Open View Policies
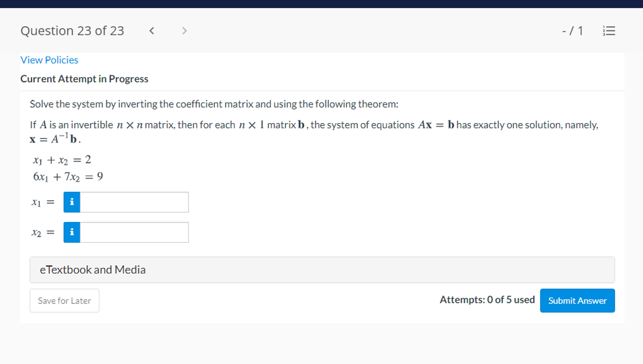643x364 pixels. click(x=49, y=60)
